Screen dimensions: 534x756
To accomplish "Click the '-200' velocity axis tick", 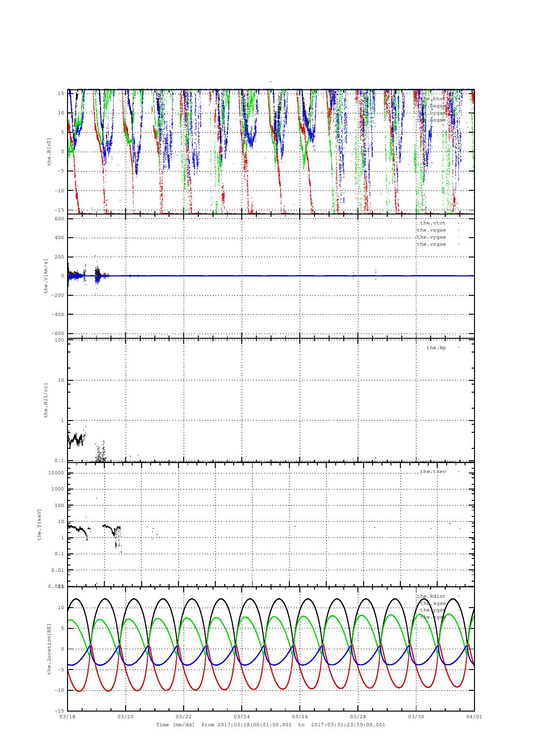I will (58, 295).
